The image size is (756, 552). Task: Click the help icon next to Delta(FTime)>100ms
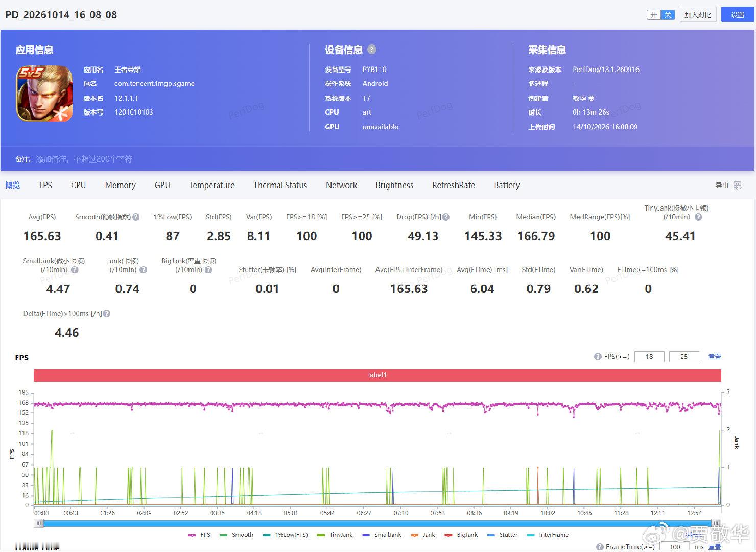107,314
